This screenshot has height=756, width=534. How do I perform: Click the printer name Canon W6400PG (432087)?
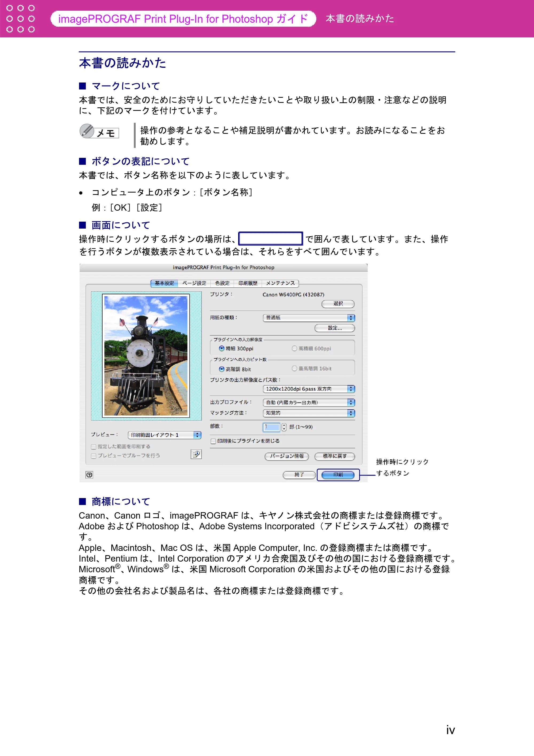tap(293, 295)
